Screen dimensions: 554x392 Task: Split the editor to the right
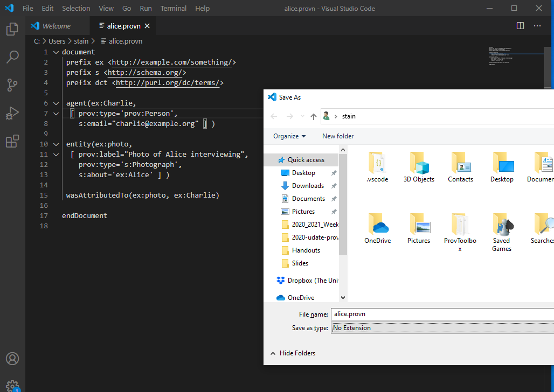pyautogui.click(x=520, y=26)
